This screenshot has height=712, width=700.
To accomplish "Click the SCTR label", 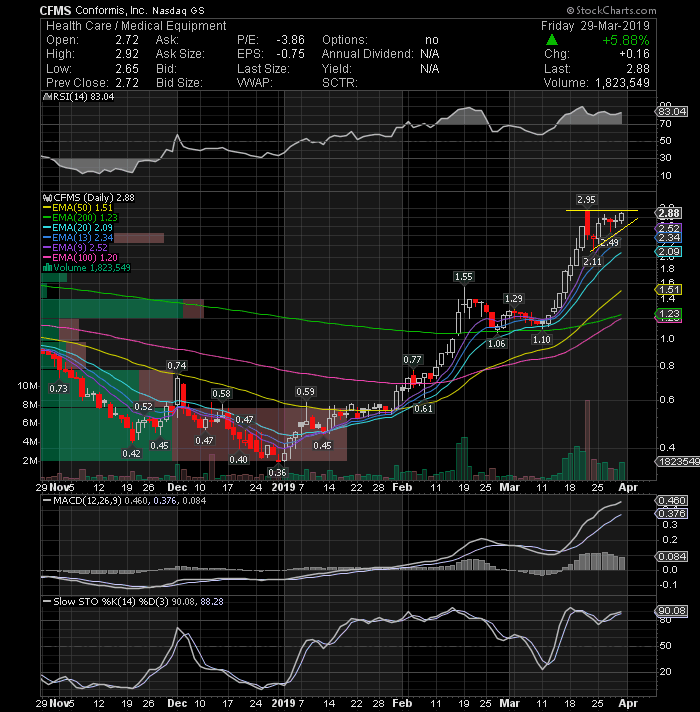I will [x=340, y=83].
